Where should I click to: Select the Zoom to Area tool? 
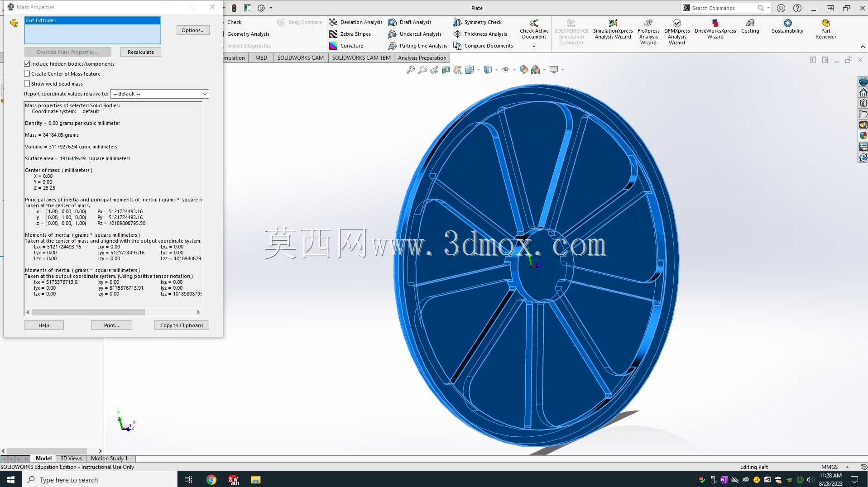(422, 70)
